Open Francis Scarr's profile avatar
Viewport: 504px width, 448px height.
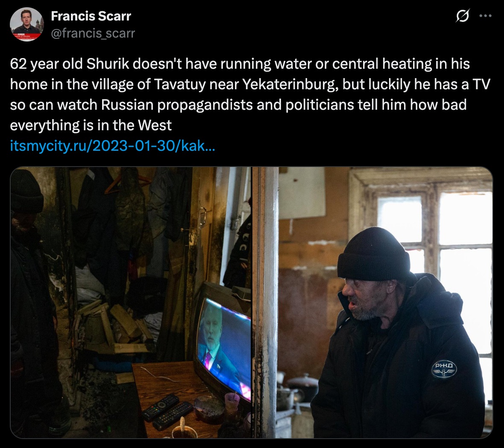[x=26, y=24]
